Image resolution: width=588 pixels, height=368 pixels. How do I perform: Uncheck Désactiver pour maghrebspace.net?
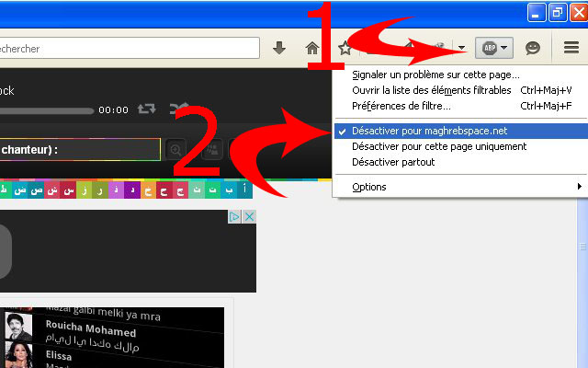pyautogui.click(x=460, y=131)
